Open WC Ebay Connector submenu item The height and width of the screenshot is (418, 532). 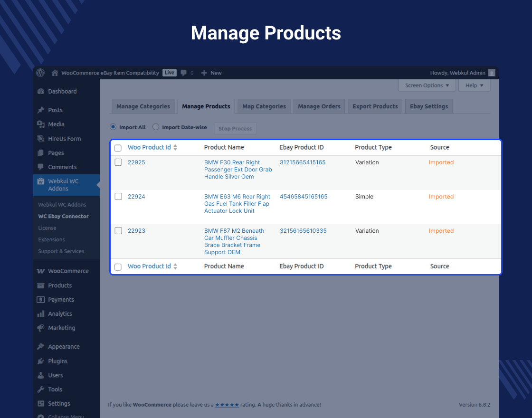[63, 216]
